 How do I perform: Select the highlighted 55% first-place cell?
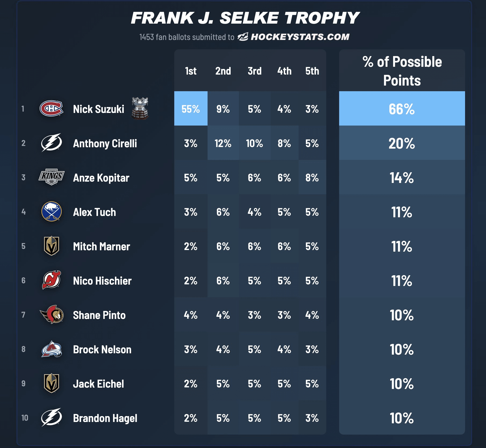[x=191, y=109]
